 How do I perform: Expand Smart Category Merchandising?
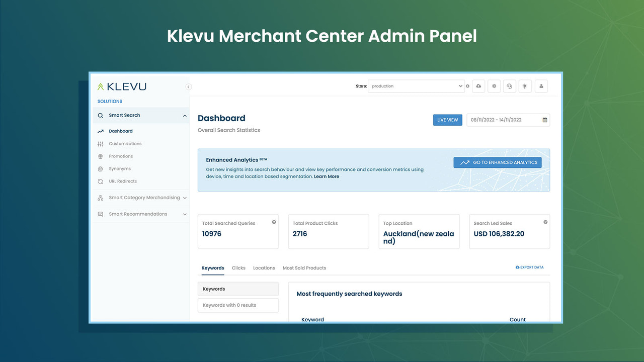[144, 198]
